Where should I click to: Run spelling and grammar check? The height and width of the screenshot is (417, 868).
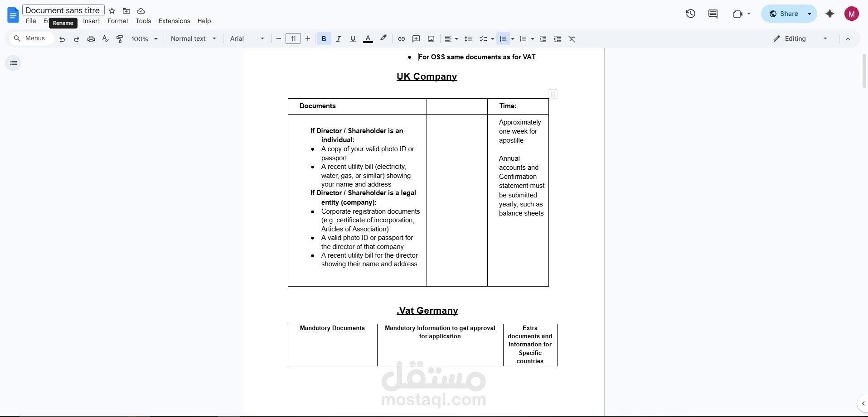pyautogui.click(x=106, y=39)
